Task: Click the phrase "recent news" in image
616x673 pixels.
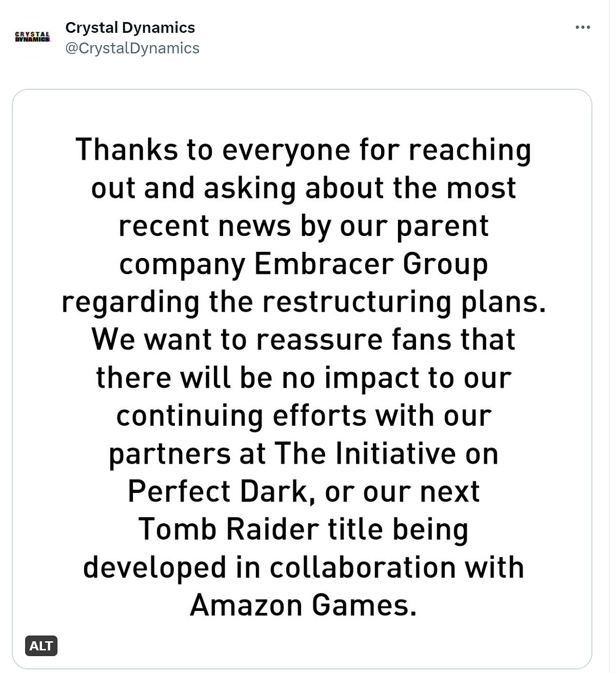Action: click(205, 226)
